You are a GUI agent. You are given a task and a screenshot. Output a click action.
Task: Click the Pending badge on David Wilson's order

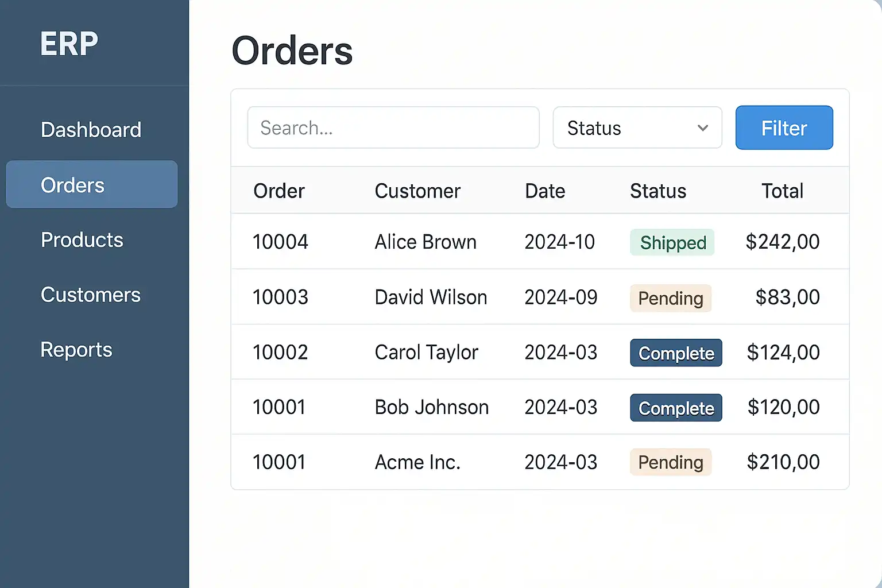pyautogui.click(x=670, y=298)
